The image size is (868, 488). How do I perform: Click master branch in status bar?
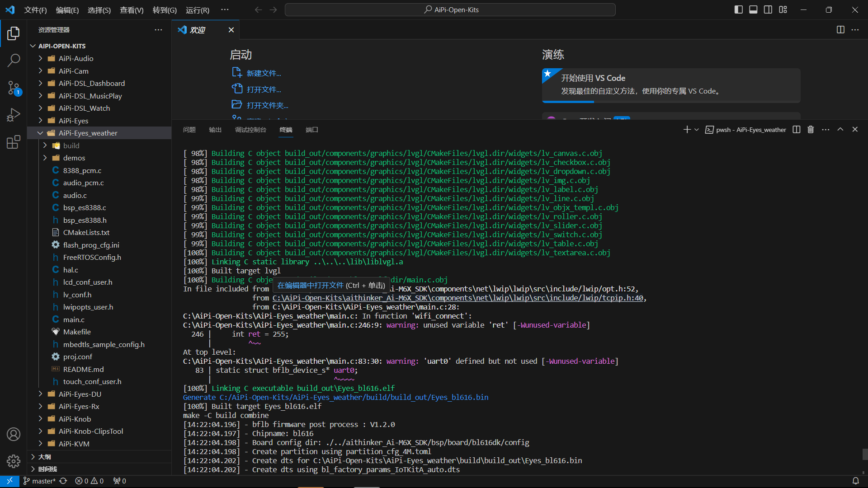39,481
